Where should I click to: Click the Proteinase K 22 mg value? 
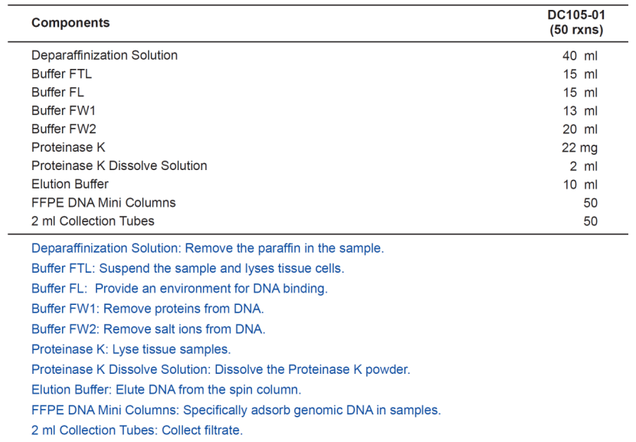(579, 147)
